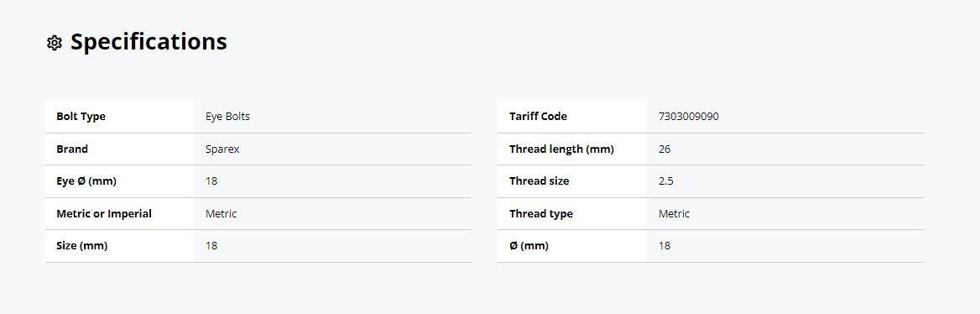980x314 pixels.
Task: Select the Size (mm) label
Action: (x=82, y=246)
